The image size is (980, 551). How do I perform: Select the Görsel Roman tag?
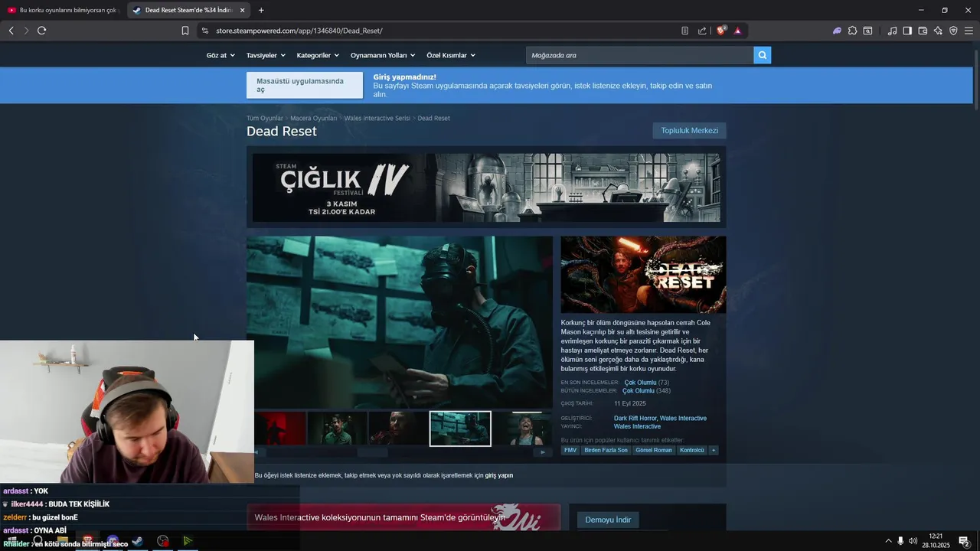(654, 450)
